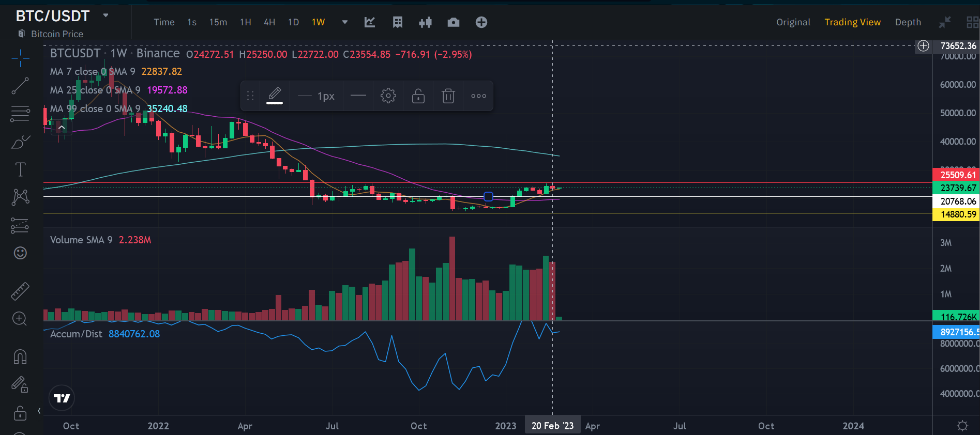Grab the floating toolbar handle dots

tap(250, 96)
